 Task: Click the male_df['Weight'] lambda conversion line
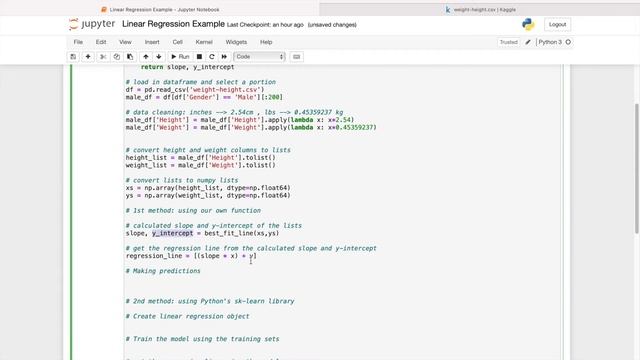click(x=251, y=127)
